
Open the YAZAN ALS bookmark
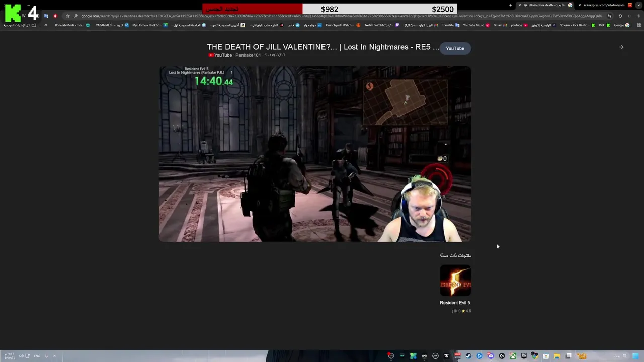point(112,25)
